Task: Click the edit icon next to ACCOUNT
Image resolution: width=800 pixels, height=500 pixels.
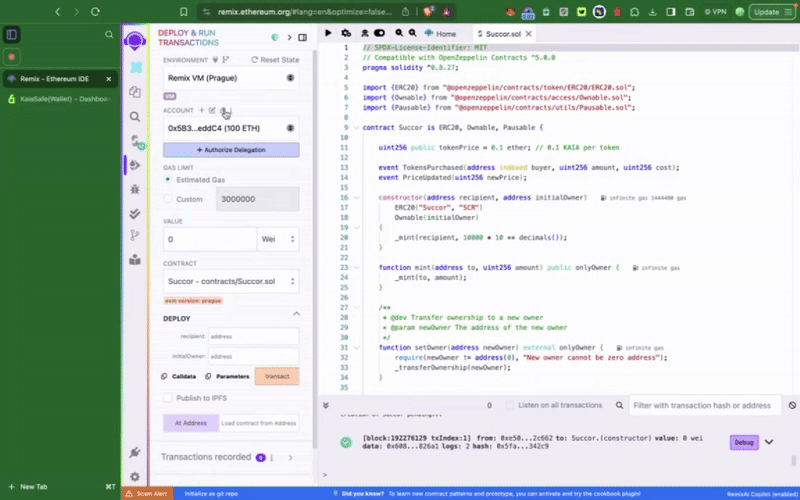Action: point(212,110)
